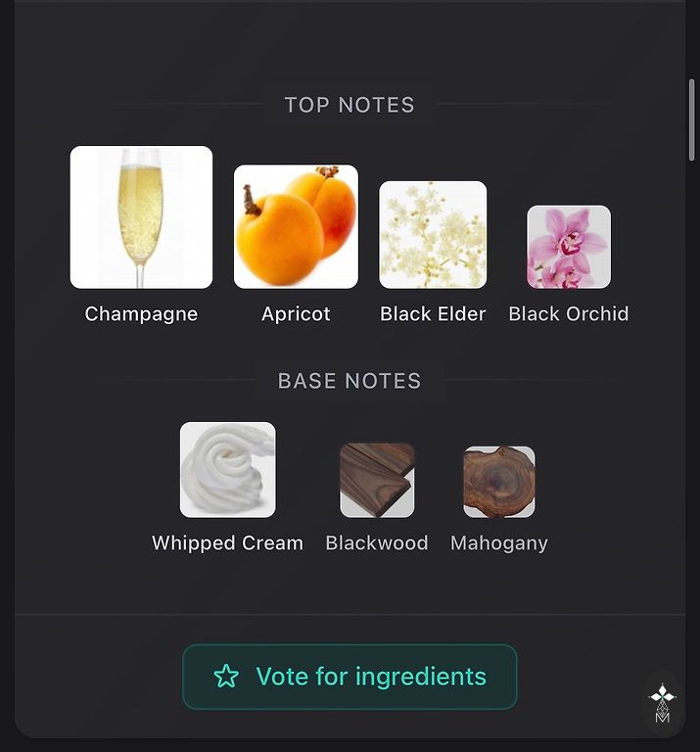Screen dimensions: 700x752
Task: Select the Whipped Cream note image
Action: (228, 470)
